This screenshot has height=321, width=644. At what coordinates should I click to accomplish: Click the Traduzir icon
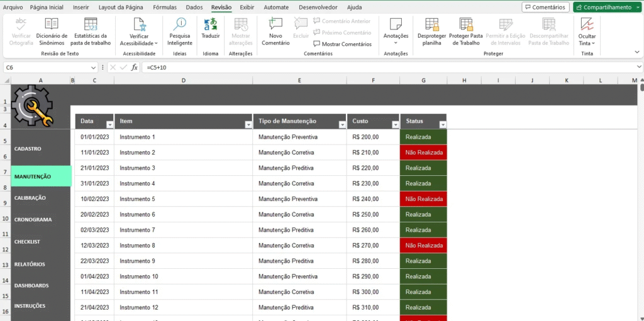click(x=211, y=24)
